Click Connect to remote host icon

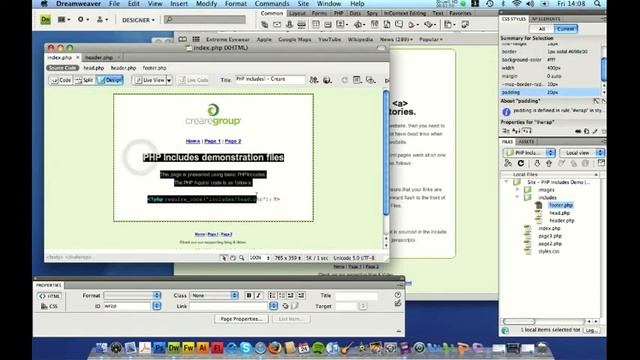coord(508,163)
